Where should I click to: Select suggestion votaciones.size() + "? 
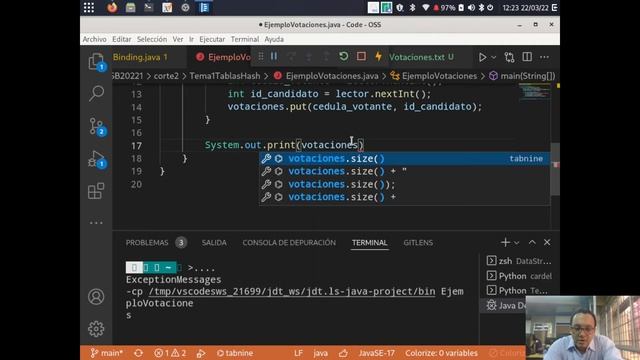(x=404, y=171)
